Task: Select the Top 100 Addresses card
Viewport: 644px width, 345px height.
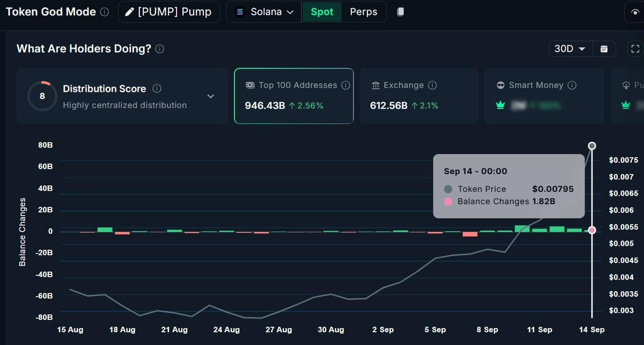Action: [294, 96]
